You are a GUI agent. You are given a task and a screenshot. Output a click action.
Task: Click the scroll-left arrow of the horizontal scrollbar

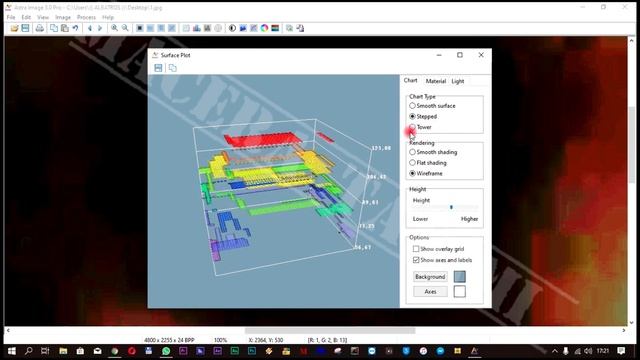tap(8, 331)
